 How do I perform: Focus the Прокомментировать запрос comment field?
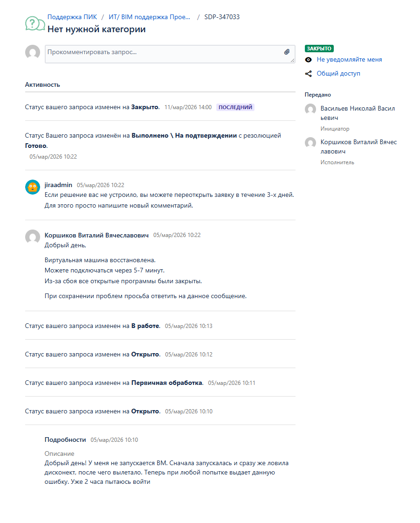[x=163, y=53]
